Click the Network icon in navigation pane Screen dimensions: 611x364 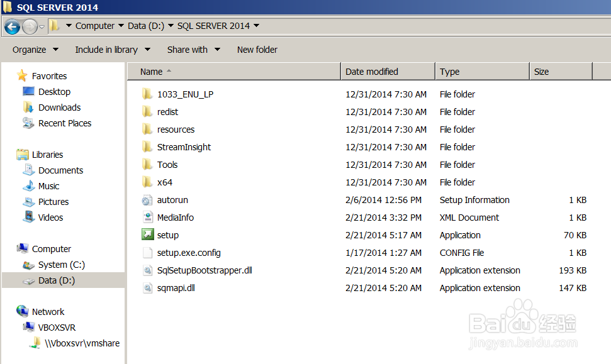pyautogui.click(x=23, y=311)
